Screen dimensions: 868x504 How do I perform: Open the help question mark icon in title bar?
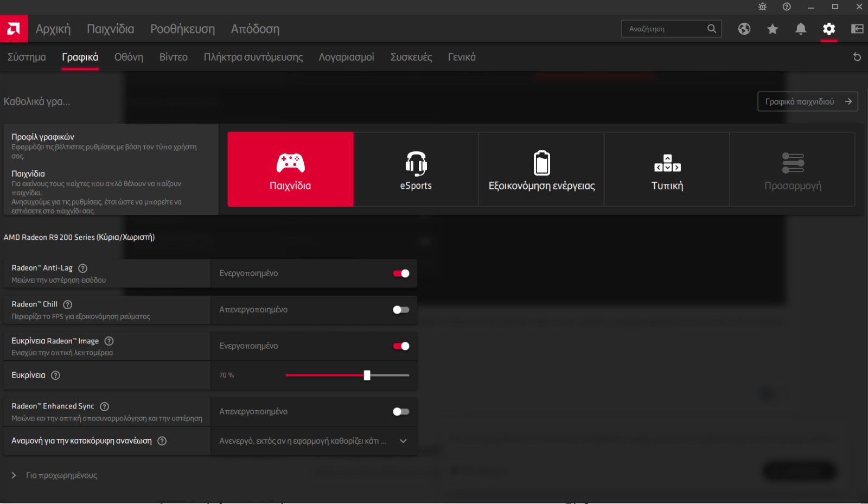787,7
